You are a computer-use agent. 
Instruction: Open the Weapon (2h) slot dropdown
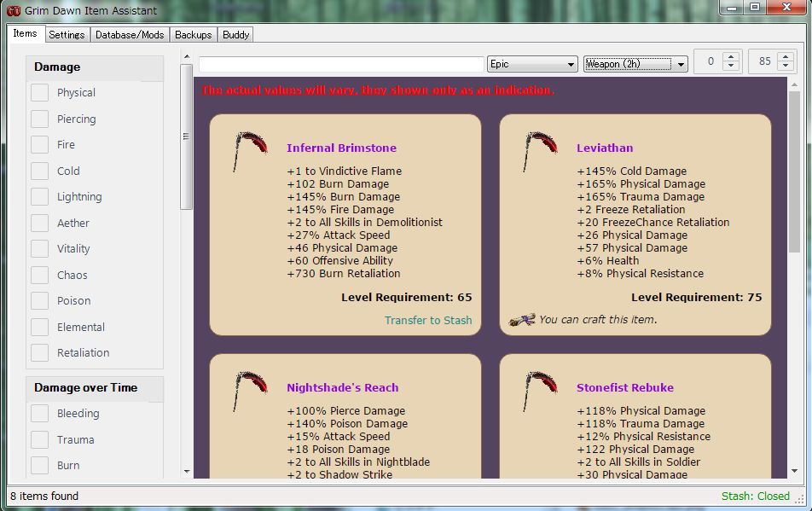(636, 64)
